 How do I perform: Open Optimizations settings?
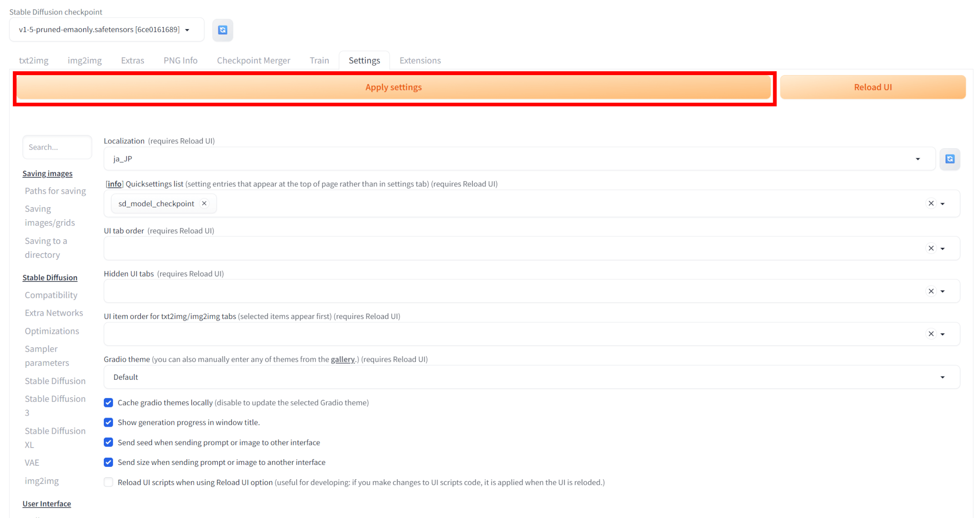coord(52,331)
